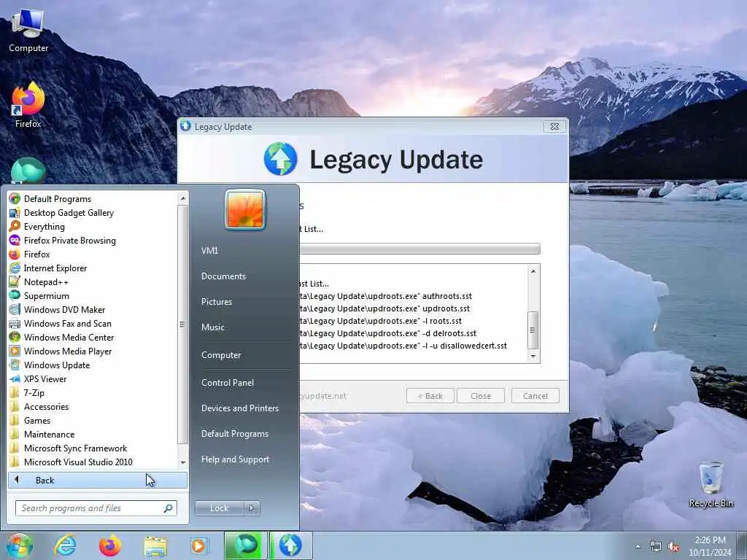Image resolution: width=747 pixels, height=560 pixels.
Task: Click Close button in Legacy Update dialog
Action: [481, 396]
